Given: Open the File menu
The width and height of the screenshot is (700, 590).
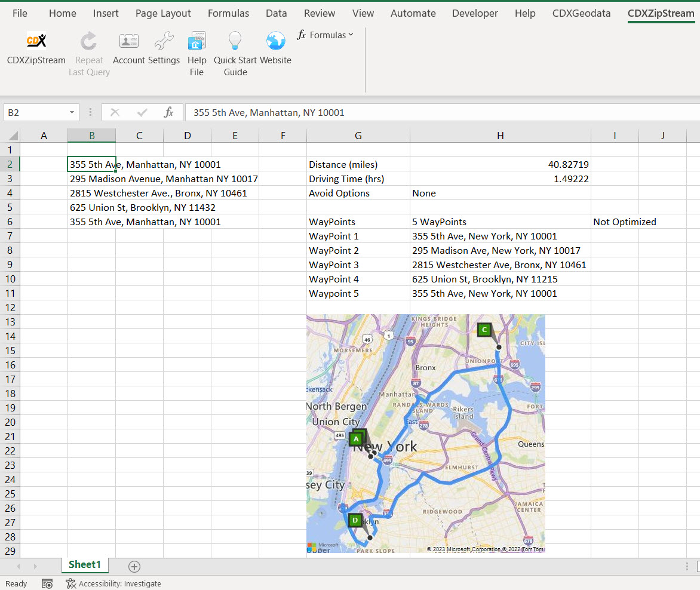Looking at the screenshot, I should coord(20,13).
